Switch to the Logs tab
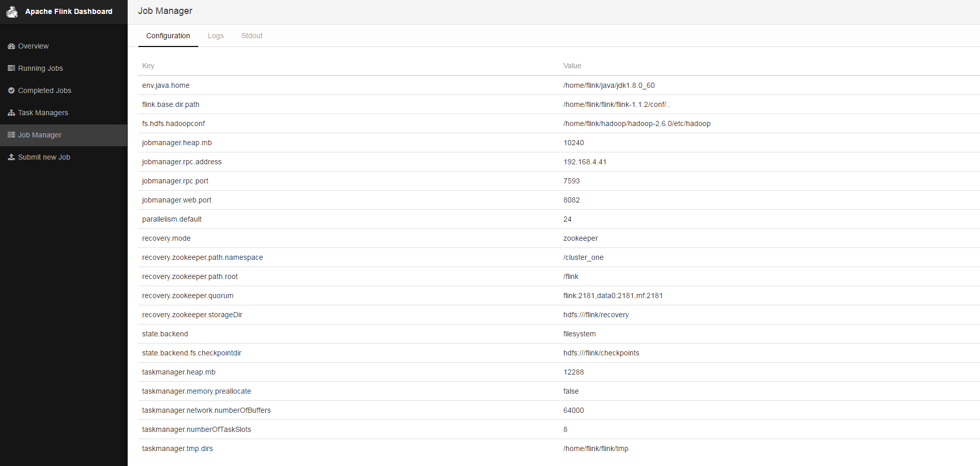This screenshot has height=466, width=980. [x=216, y=36]
